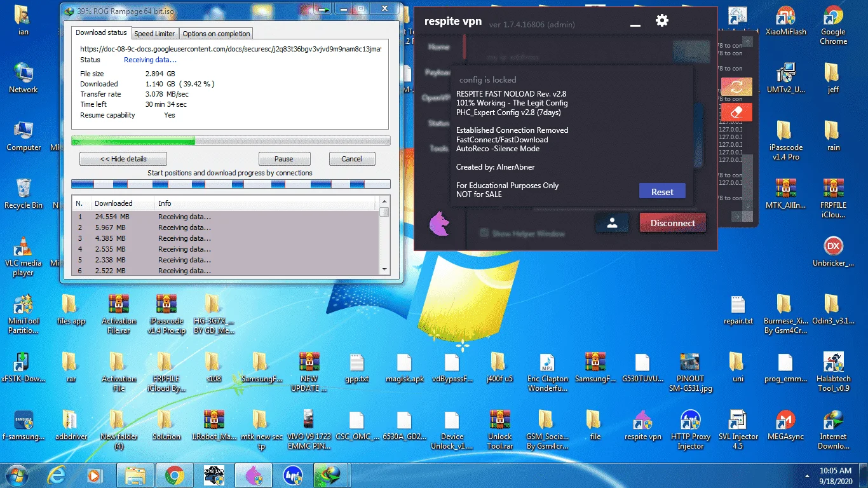Click the connections list scrollbar
This screenshot has height=488, width=868.
point(384,236)
